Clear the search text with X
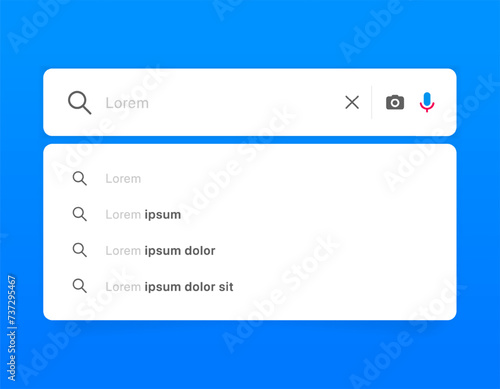 point(352,102)
